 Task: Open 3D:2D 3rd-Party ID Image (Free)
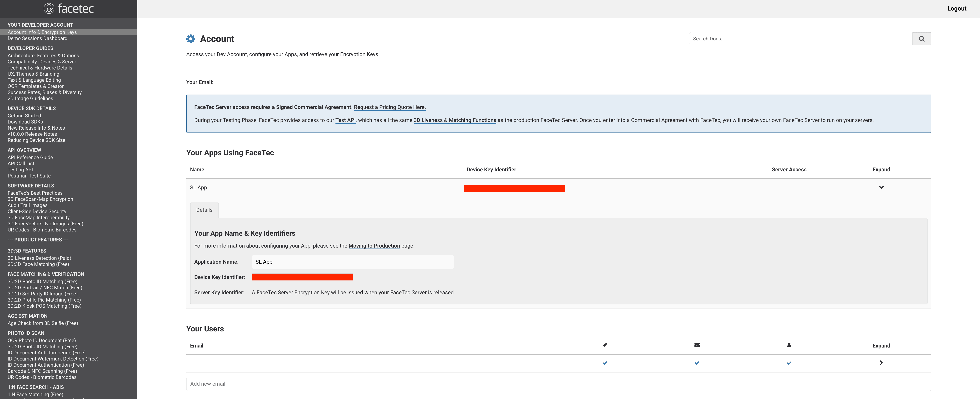click(43, 294)
